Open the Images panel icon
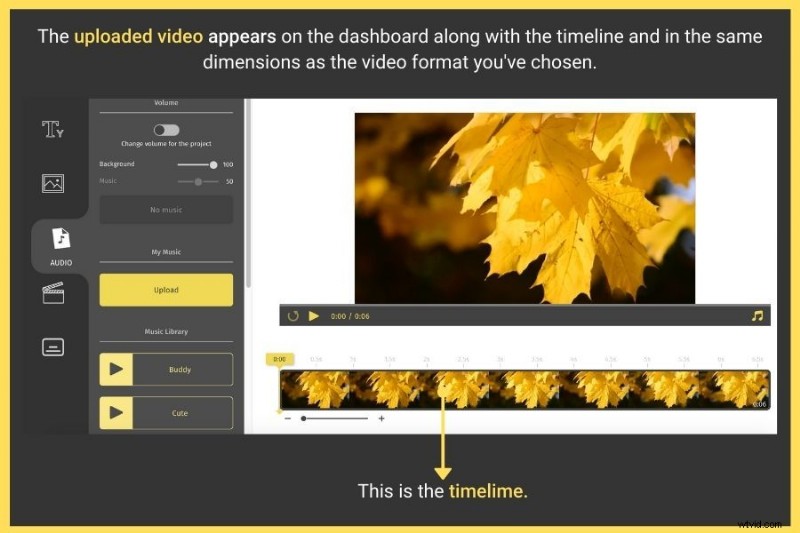Image resolution: width=800 pixels, height=533 pixels. tap(53, 183)
